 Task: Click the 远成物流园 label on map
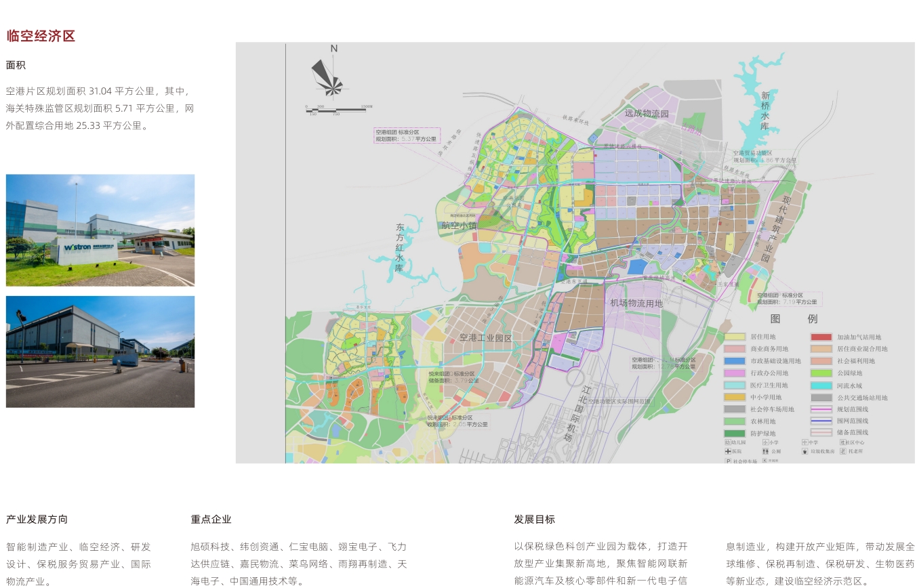click(x=647, y=114)
